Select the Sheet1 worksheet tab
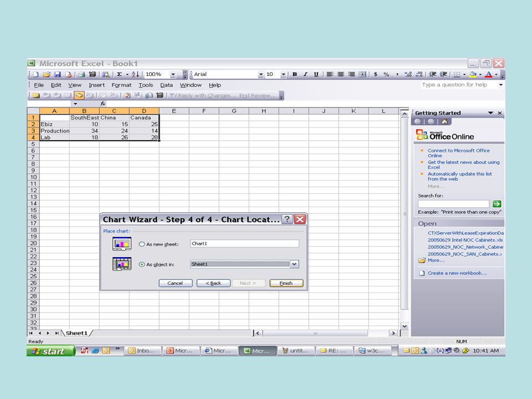Viewport: 532px width, 399px height. 76,333
